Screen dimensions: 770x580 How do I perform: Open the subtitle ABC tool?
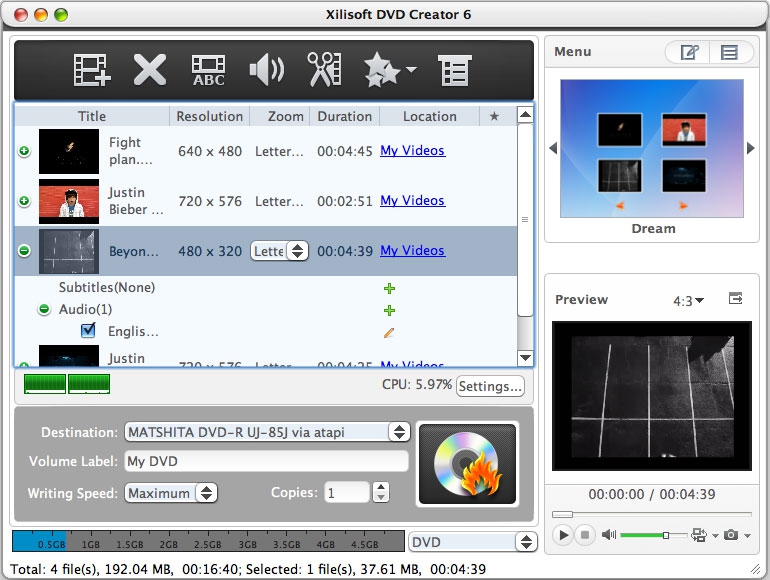pyautogui.click(x=209, y=70)
